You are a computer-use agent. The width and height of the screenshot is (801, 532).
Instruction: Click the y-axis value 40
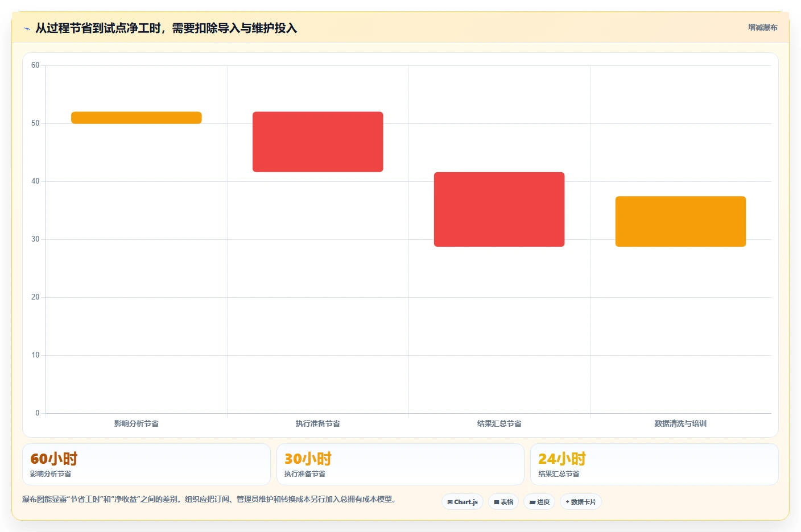point(35,181)
